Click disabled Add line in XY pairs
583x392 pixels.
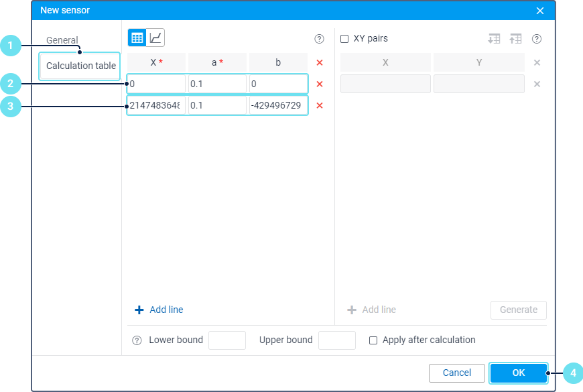(x=371, y=310)
